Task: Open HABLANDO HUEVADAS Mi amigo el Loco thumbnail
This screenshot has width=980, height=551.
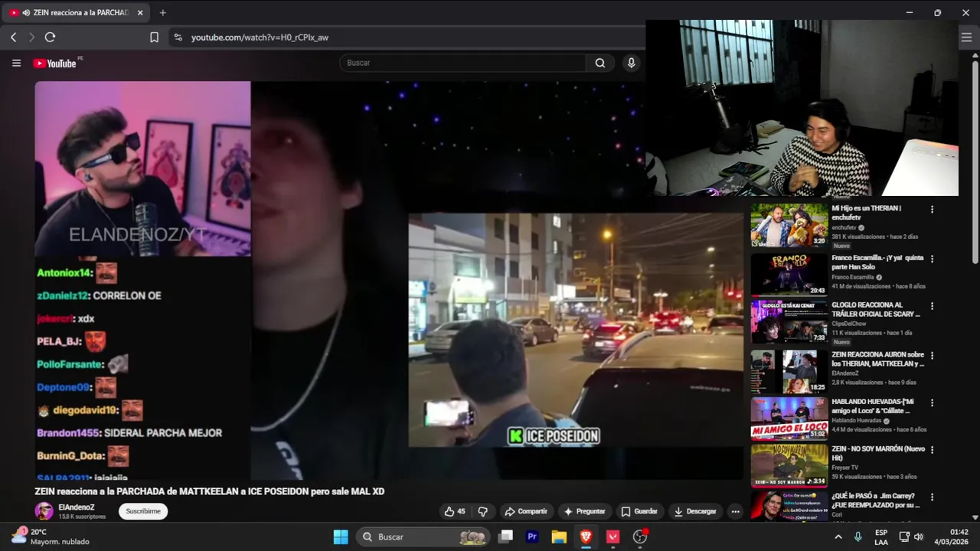Action: coord(789,419)
